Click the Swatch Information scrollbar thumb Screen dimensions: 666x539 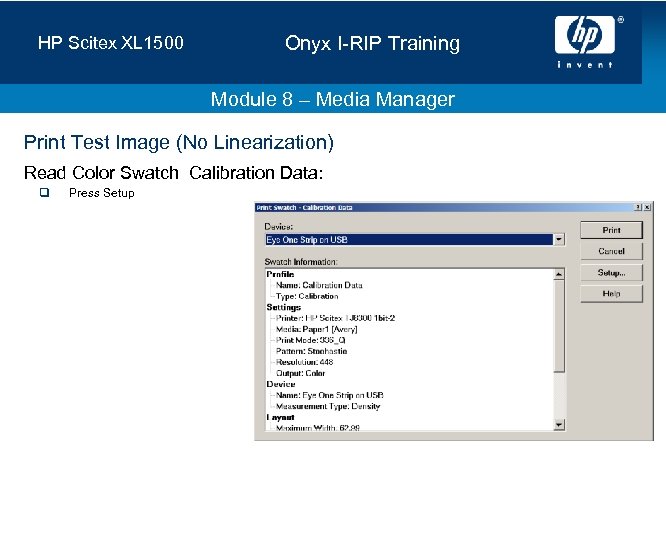[x=559, y=326]
